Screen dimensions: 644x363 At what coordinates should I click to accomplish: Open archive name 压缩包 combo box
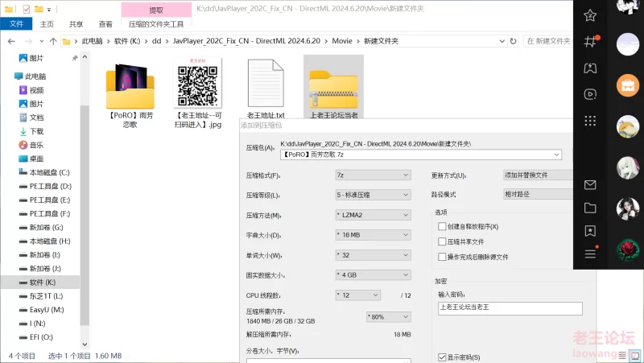point(421,155)
